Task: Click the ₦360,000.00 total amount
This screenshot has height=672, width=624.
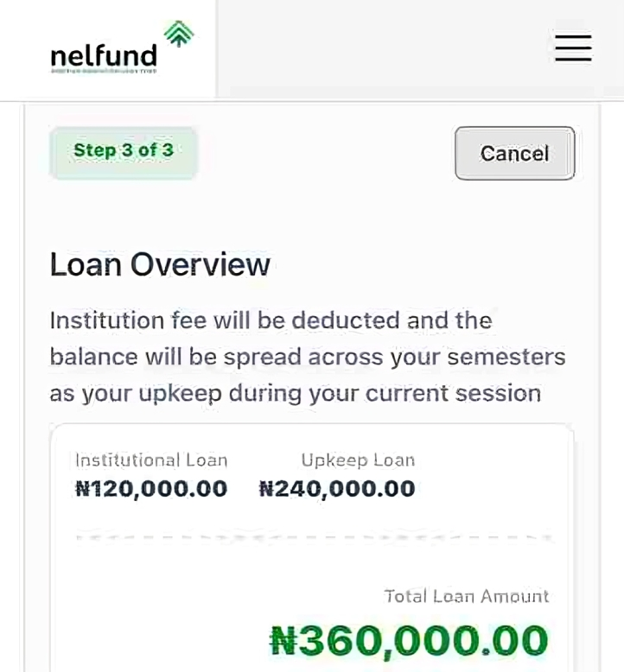Action: (x=410, y=641)
